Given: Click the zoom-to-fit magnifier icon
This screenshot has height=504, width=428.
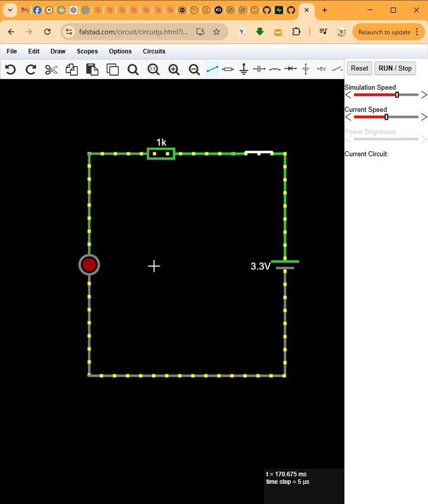Looking at the screenshot, I should tap(133, 70).
